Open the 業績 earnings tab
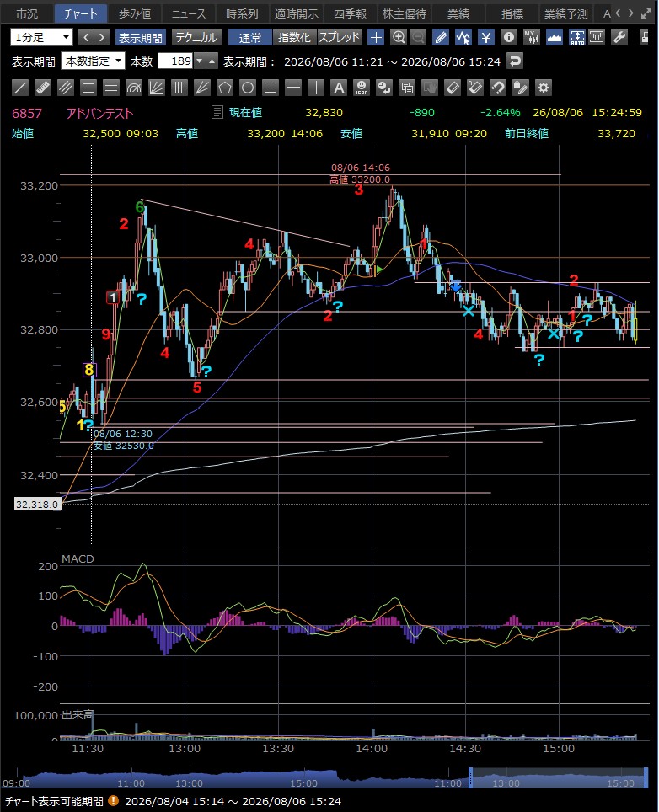 tap(458, 13)
